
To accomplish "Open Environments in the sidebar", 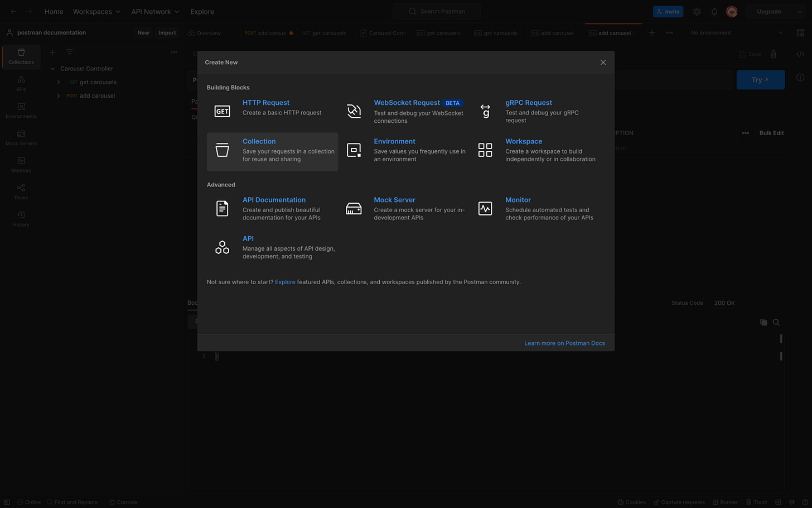I will (21, 111).
